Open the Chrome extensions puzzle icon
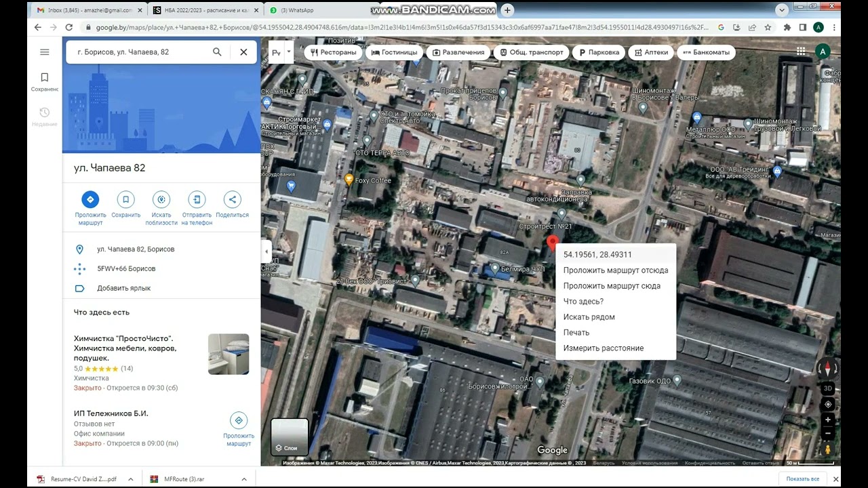This screenshot has height=488, width=868. [x=787, y=28]
